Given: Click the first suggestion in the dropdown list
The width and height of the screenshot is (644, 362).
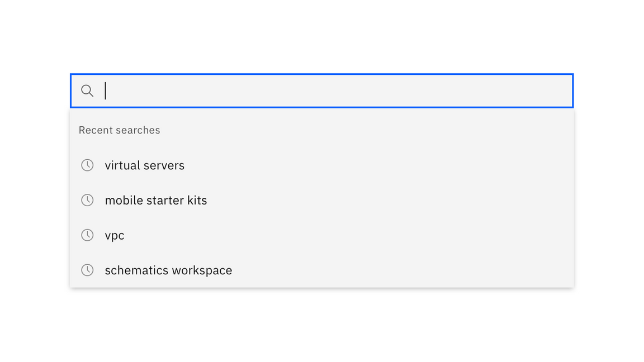Looking at the screenshot, I should pos(144,165).
